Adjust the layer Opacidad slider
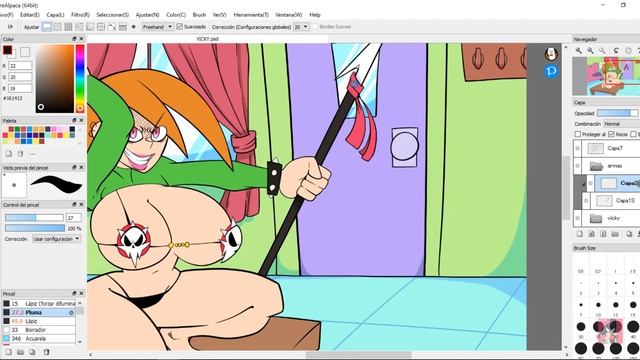Viewport: 640px width, 360px height. click(x=618, y=113)
